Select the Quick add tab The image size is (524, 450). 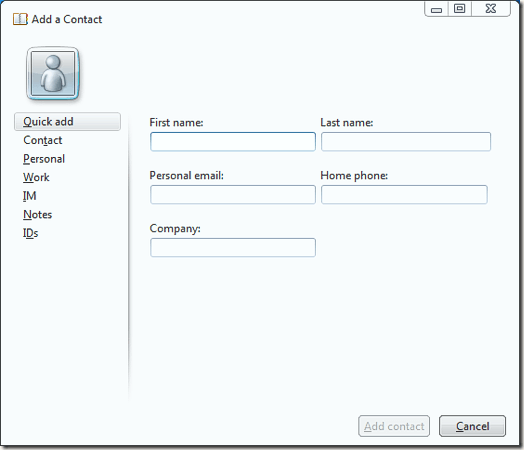coord(67,122)
